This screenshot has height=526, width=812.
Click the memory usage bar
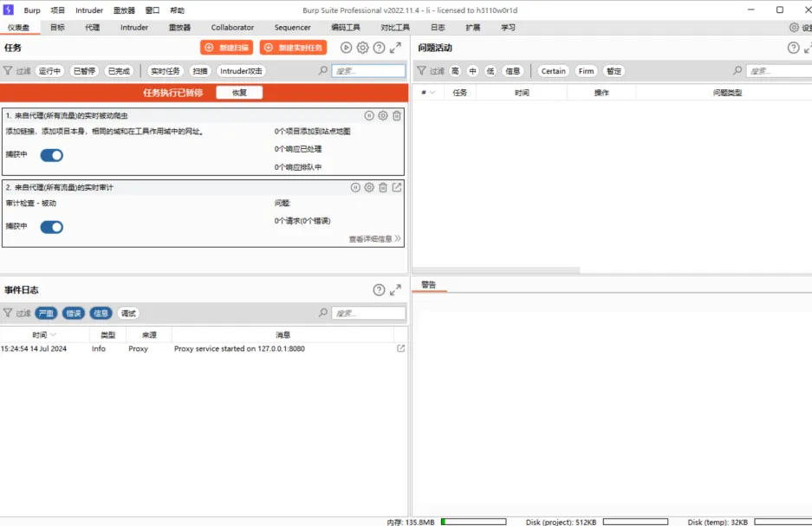coord(473,522)
